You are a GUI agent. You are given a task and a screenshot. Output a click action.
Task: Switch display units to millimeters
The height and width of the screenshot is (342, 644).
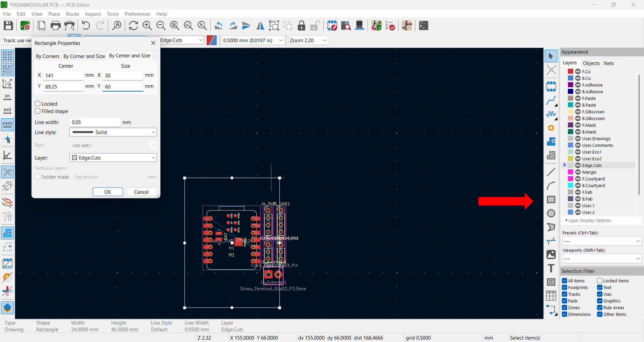(x=7, y=125)
